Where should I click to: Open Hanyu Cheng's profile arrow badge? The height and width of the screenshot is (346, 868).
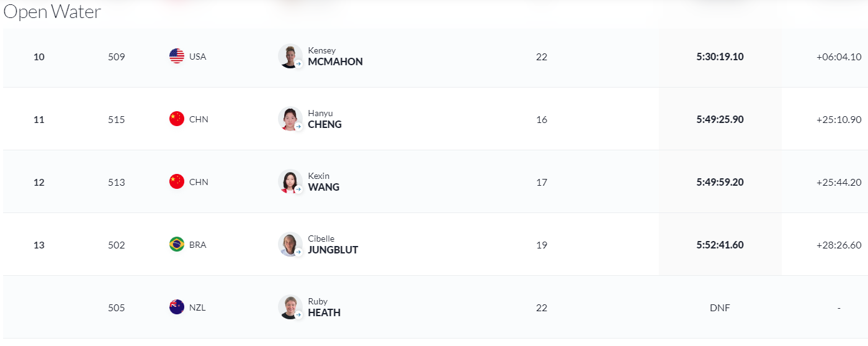(298, 126)
